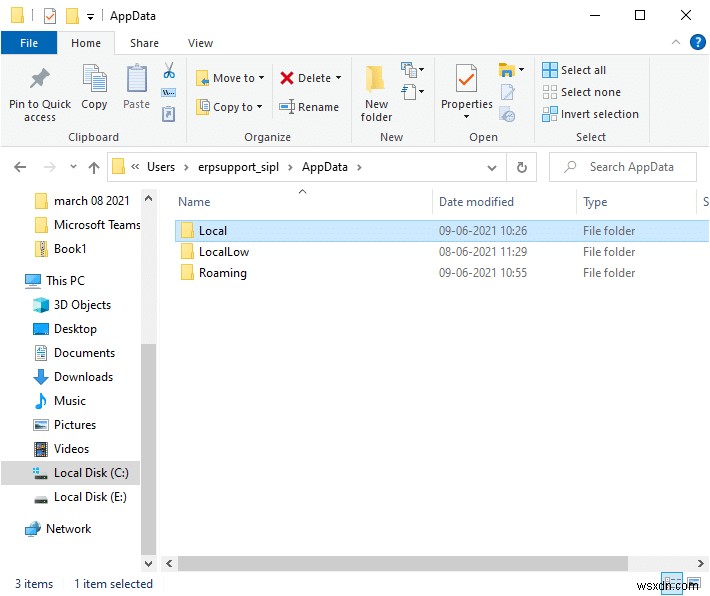Expand Open dropdown arrow in ribbon
The image size is (710, 596).
click(x=522, y=70)
